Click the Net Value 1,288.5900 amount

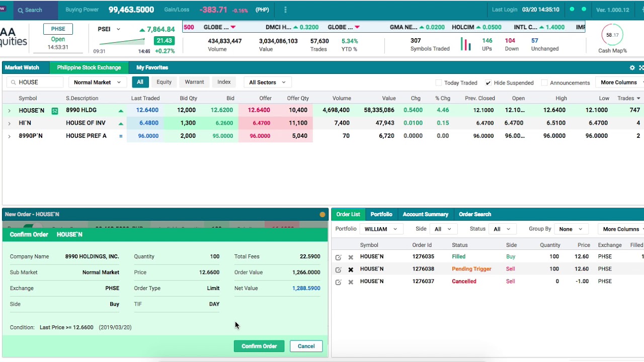click(x=306, y=288)
